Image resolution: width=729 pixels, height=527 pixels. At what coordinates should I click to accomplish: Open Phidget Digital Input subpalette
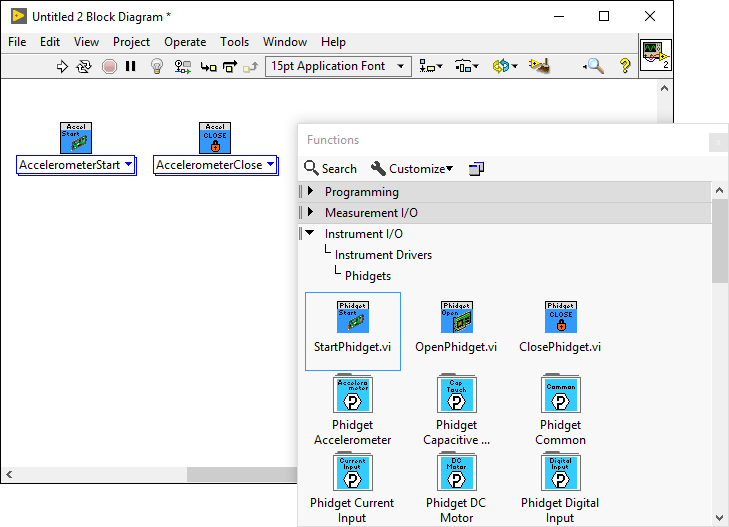pyautogui.click(x=560, y=488)
